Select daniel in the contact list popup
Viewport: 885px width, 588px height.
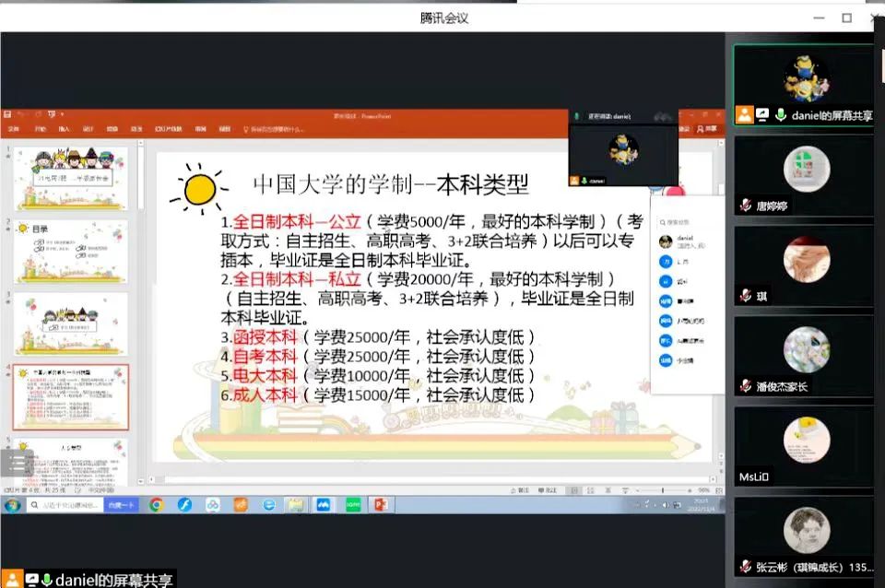pyautogui.click(x=680, y=241)
